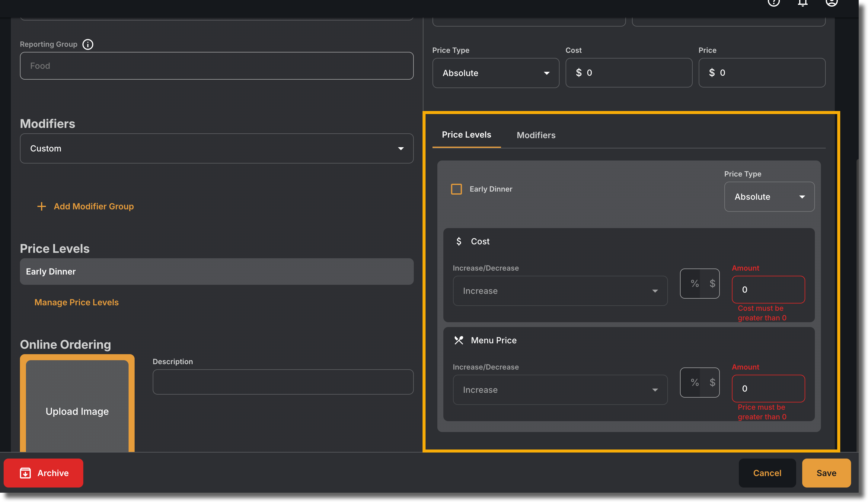Click the help question mark icon
The height and width of the screenshot is (502, 868).
click(x=774, y=3)
